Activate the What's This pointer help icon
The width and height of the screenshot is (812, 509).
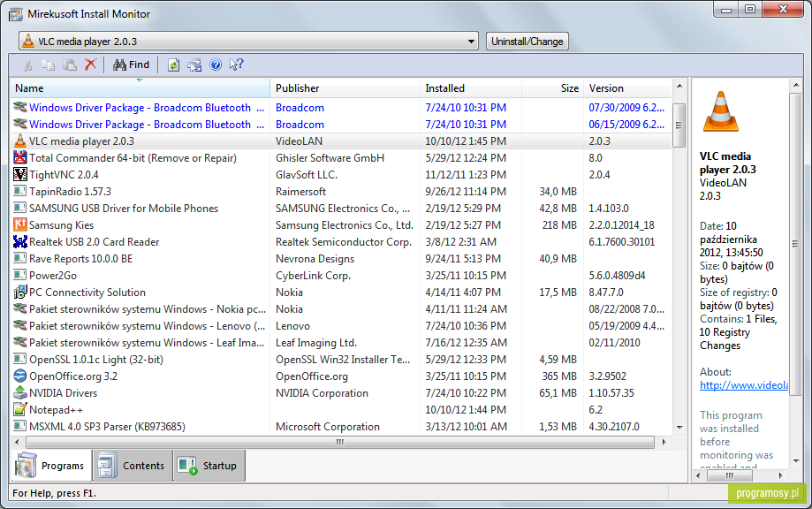(x=237, y=65)
